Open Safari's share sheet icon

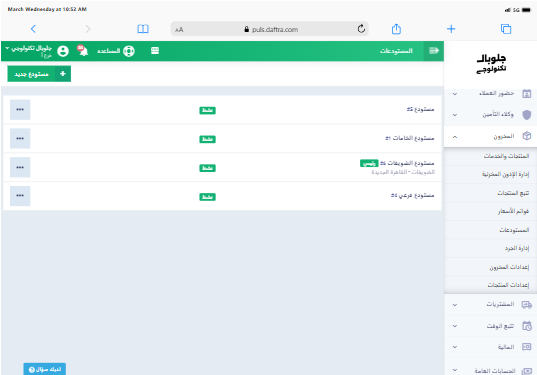pos(396,29)
